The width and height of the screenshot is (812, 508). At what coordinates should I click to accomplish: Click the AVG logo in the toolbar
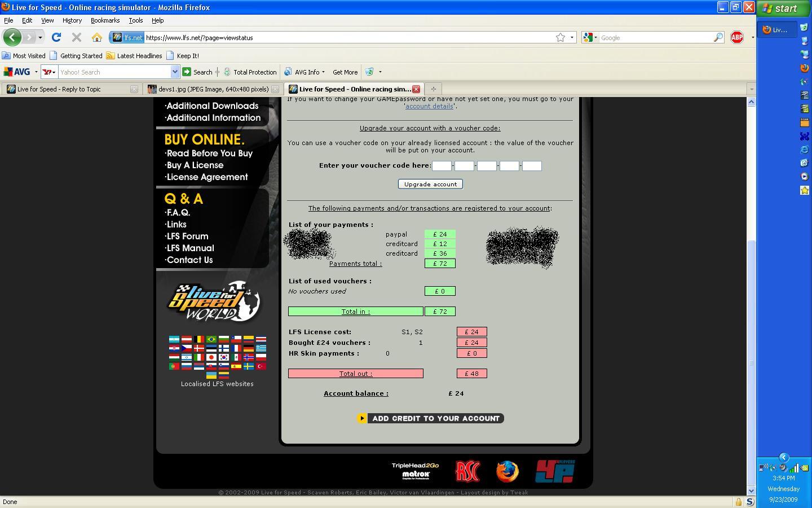tap(17, 72)
